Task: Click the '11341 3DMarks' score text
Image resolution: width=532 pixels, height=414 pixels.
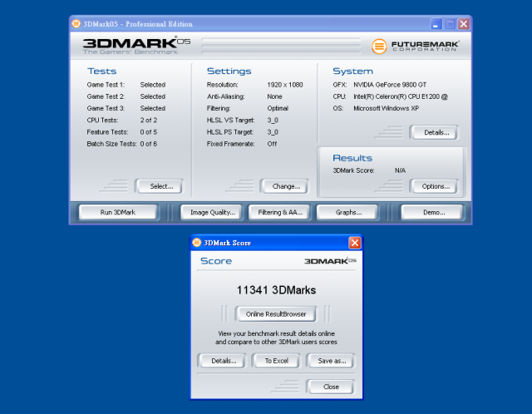Action: pyautogui.click(x=276, y=290)
